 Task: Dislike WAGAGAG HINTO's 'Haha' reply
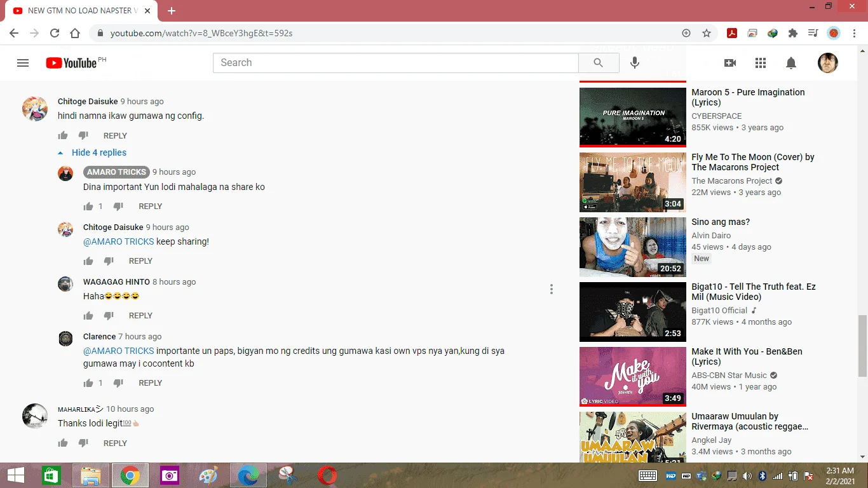coord(109,316)
